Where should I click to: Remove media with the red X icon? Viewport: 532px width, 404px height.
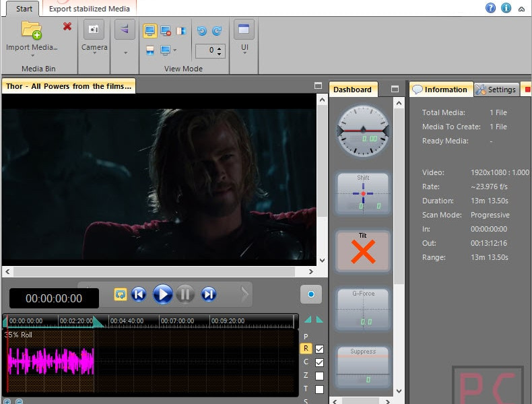click(67, 26)
